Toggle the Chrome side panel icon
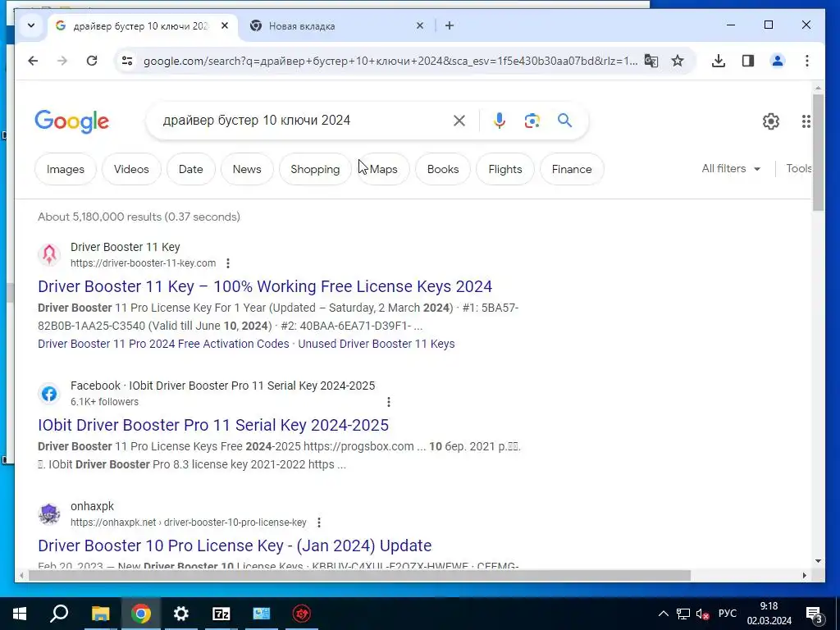This screenshot has height=630, width=840. click(x=748, y=61)
